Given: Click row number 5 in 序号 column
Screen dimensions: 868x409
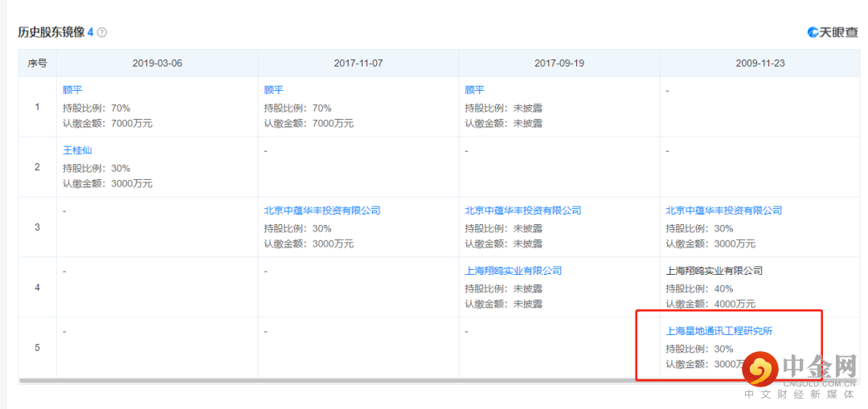Looking at the screenshot, I should (38, 348).
